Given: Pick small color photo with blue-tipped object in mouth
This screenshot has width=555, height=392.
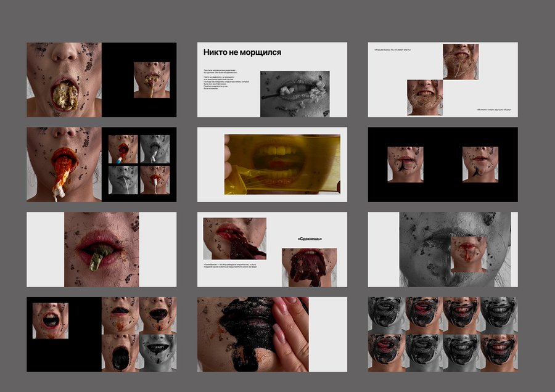Looking at the screenshot, I should [123, 149].
